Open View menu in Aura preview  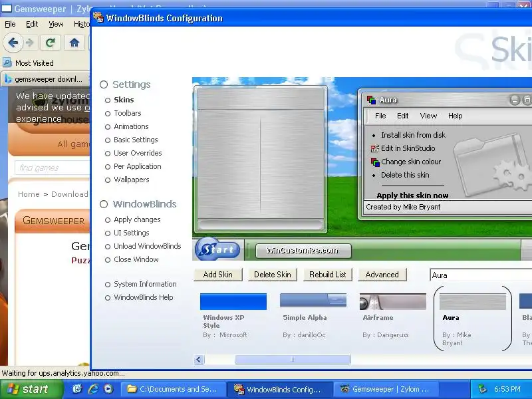coord(428,116)
